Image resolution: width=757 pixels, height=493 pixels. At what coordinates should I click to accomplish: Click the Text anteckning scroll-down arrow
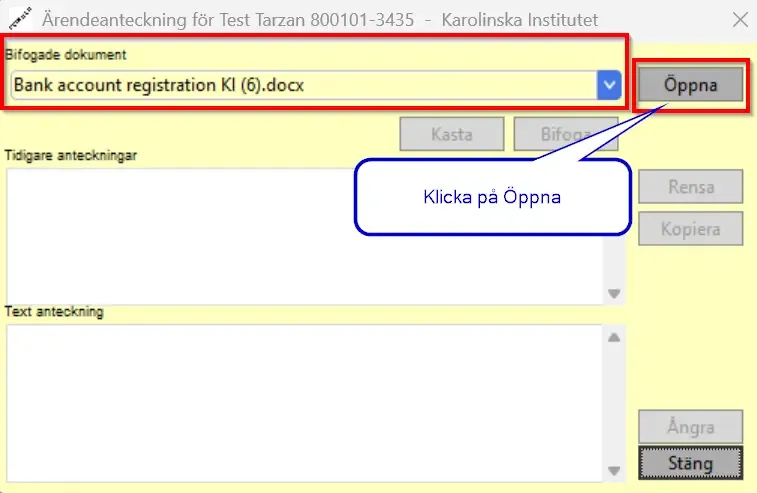coord(614,470)
